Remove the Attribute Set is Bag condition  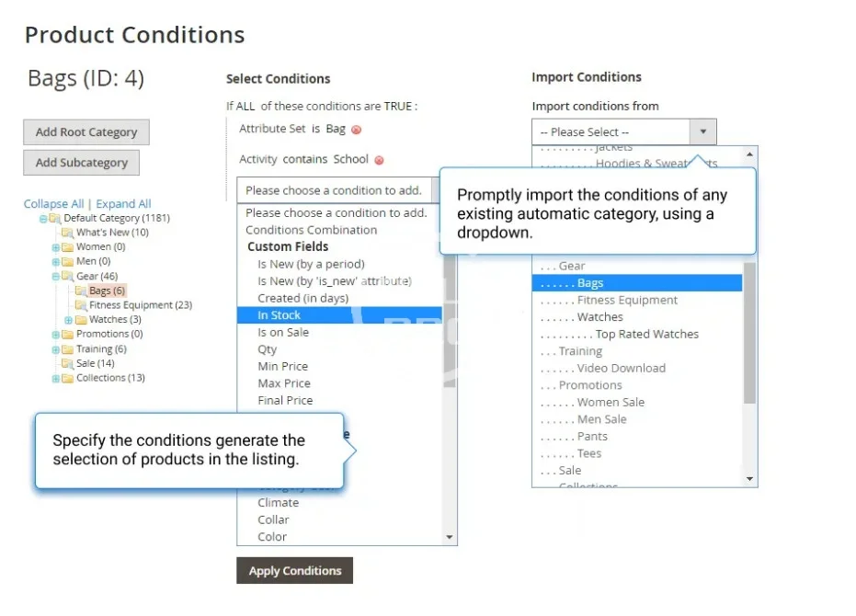coord(356,131)
